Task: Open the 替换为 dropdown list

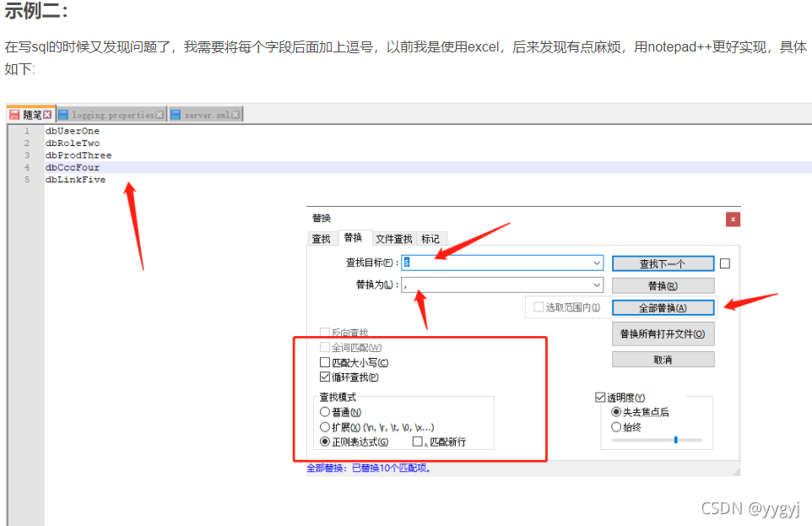Action: [597, 285]
